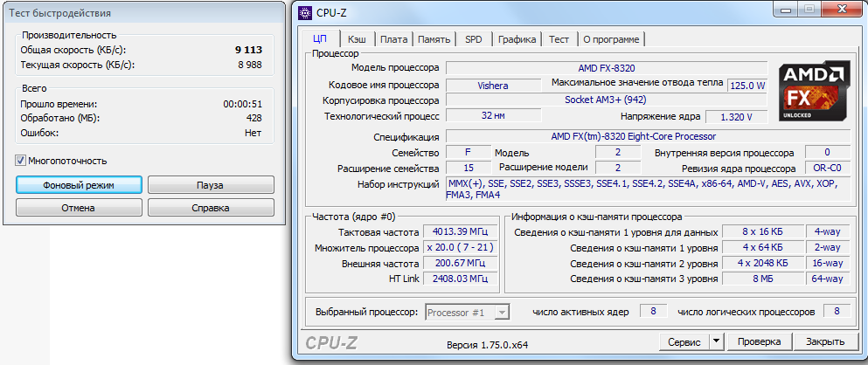Click the Расширение семейства value 15
The height and width of the screenshot is (365, 868).
(x=469, y=169)
